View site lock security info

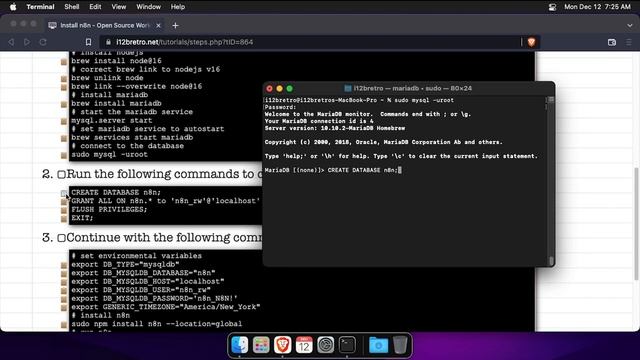pos(108,42)
